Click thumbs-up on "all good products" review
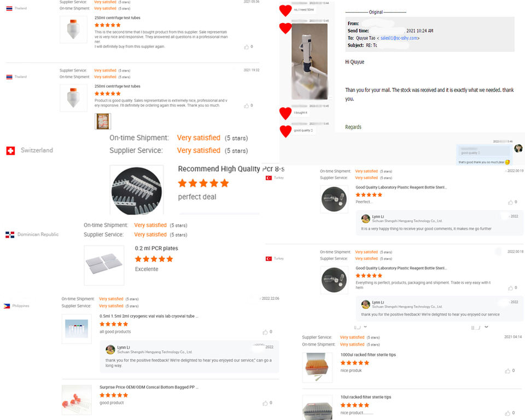The image size is (525, 420). (265, 332)
